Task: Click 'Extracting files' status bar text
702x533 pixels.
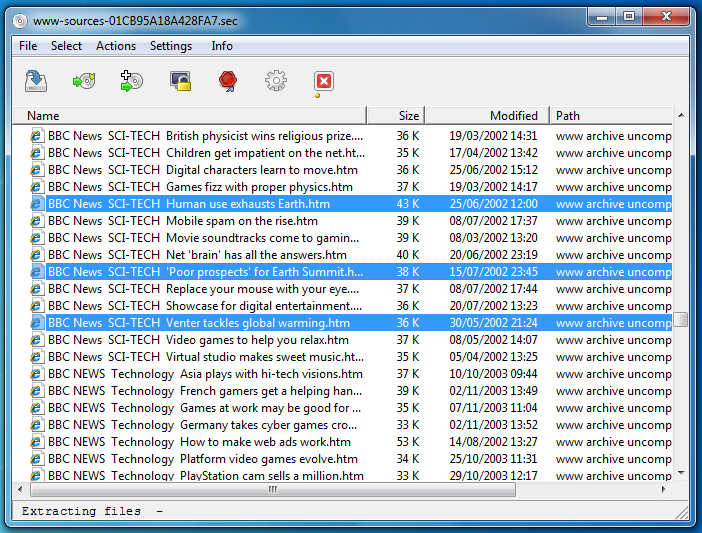Action: pos(81,511)
